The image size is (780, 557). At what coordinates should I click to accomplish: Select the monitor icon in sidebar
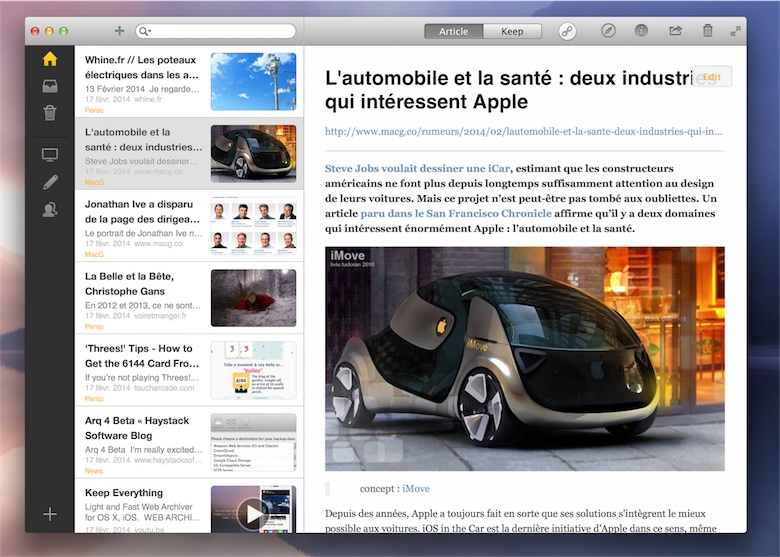pos(50,155)
